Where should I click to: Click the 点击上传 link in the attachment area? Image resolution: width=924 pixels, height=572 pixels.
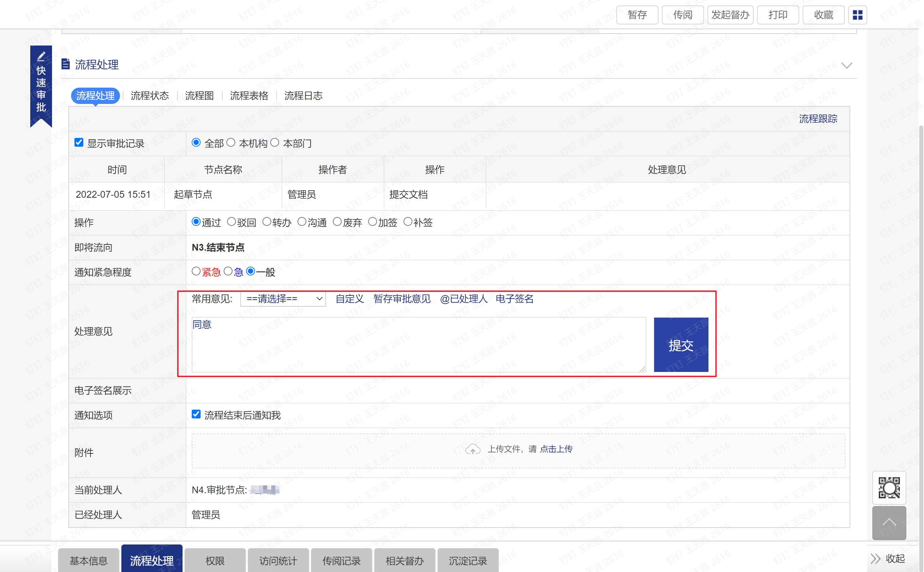pyautogui.click(x=556, y=449)
